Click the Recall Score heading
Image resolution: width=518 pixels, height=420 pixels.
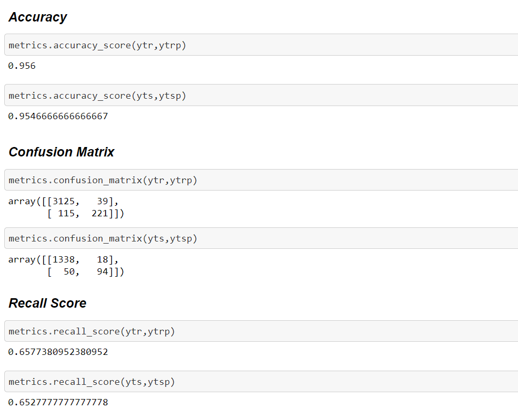tap(48, 303)
